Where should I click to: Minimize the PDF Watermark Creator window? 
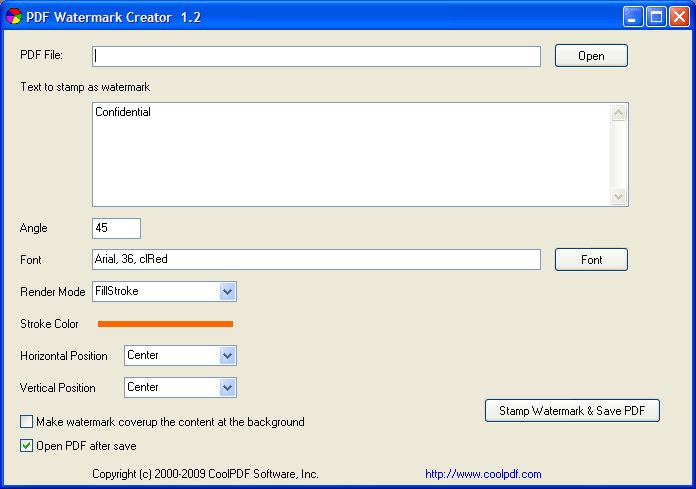point(633,16)
